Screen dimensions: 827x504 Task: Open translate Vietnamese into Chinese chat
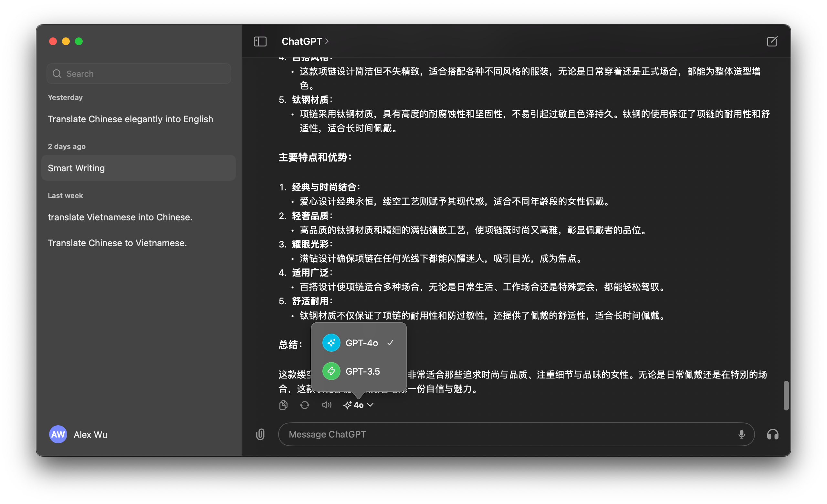[x=120, y=217]
